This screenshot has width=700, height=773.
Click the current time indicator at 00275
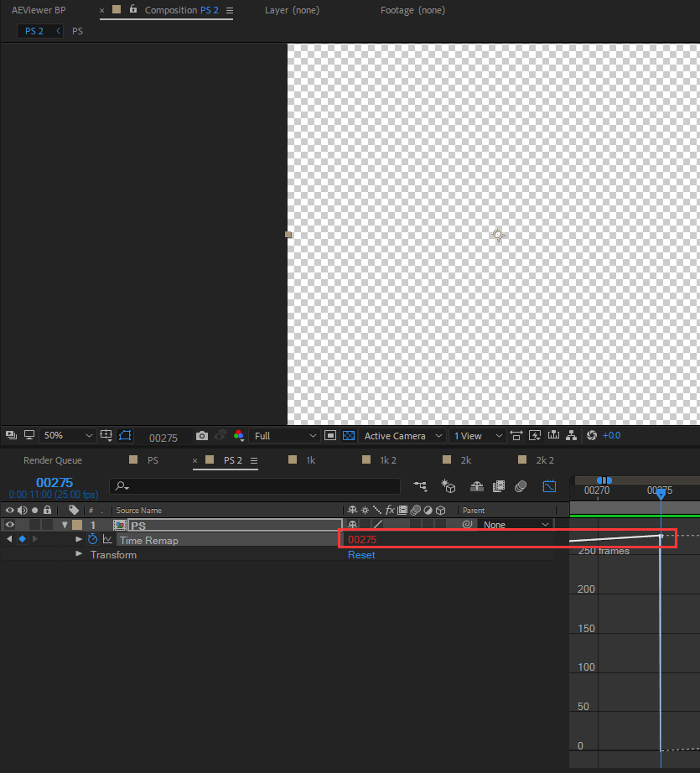coord(661,493)
